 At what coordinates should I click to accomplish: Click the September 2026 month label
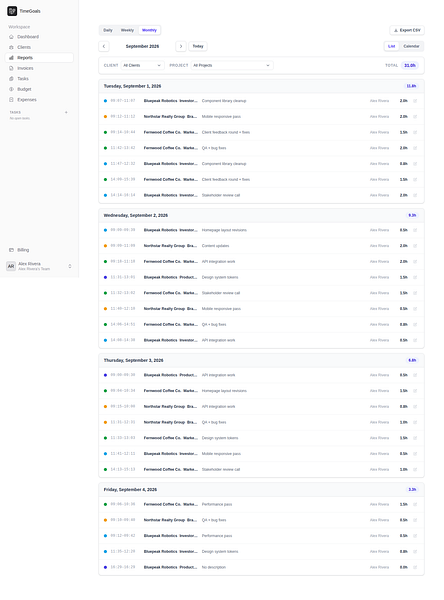[142, 46]
